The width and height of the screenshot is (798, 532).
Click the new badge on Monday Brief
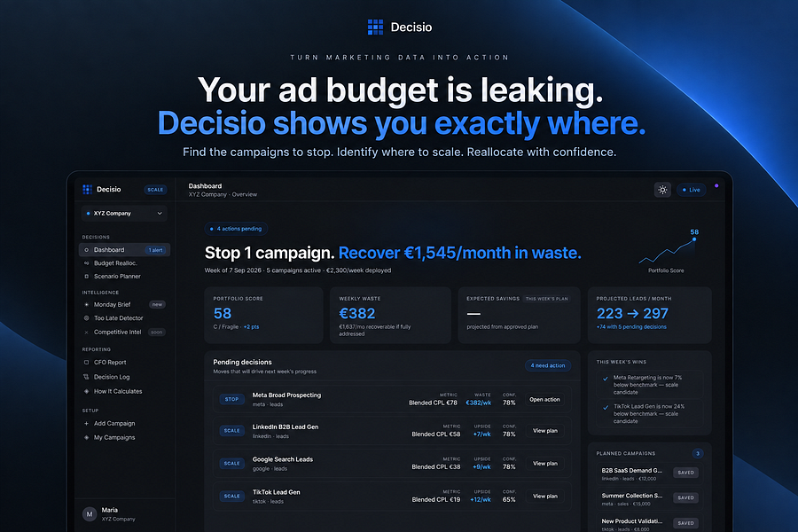(157, 304)
